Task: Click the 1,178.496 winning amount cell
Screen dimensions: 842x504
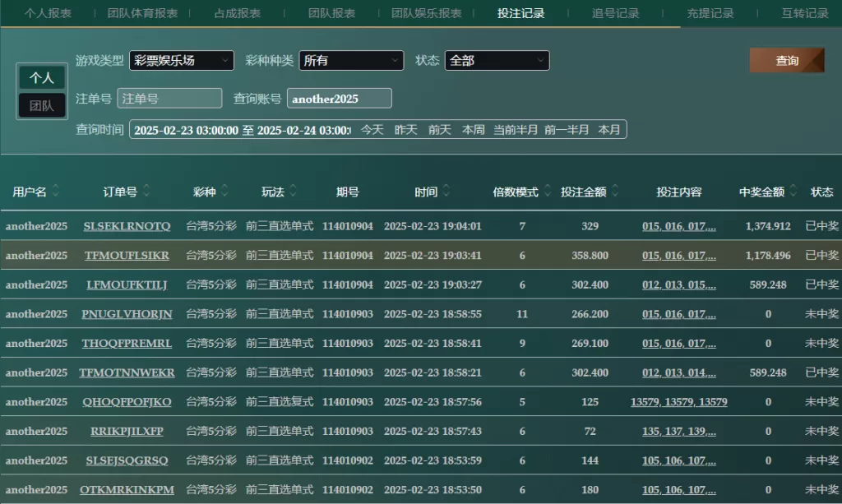Action: tap(768, 256)
